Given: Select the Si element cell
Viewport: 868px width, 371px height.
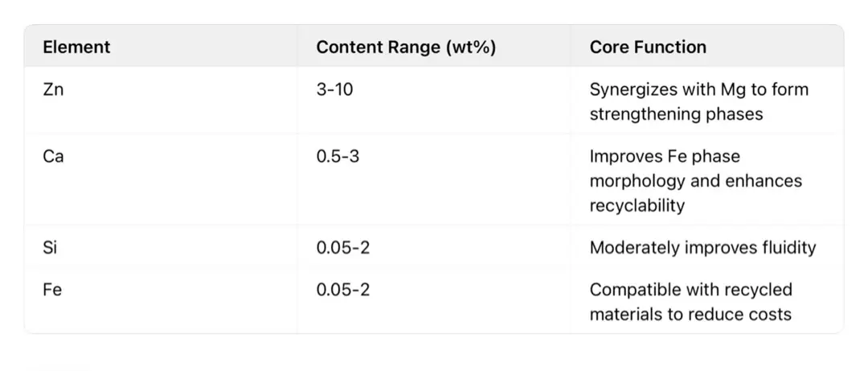Looking at the screenshot, I should pyautogui.click(x=50, y=248).
